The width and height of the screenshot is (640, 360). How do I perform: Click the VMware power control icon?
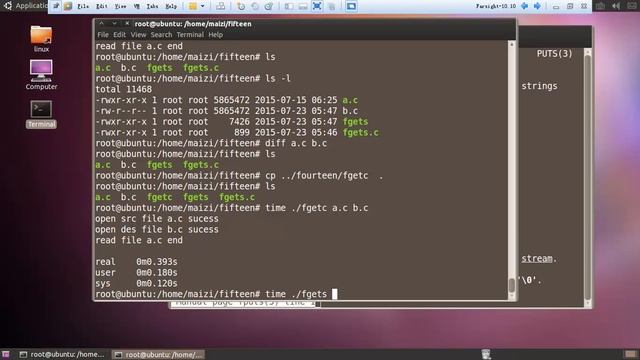coord(192,6)
